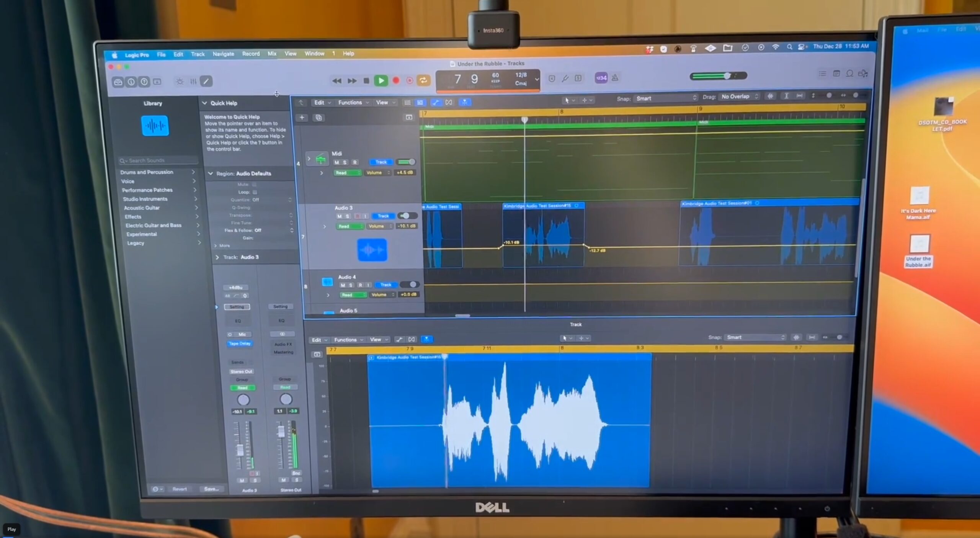The height and width of the screenshot is (538, 980).
Task: Click the green Play button
Action: [381, 80]
